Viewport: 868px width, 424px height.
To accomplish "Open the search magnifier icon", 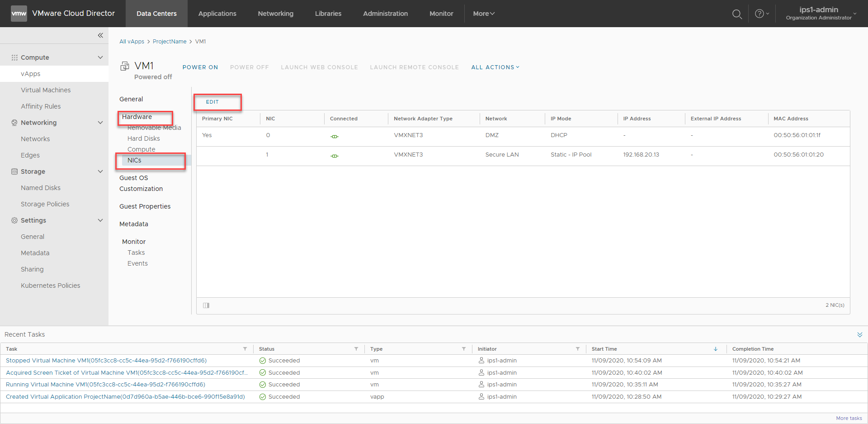I will [x=737, y=14].
